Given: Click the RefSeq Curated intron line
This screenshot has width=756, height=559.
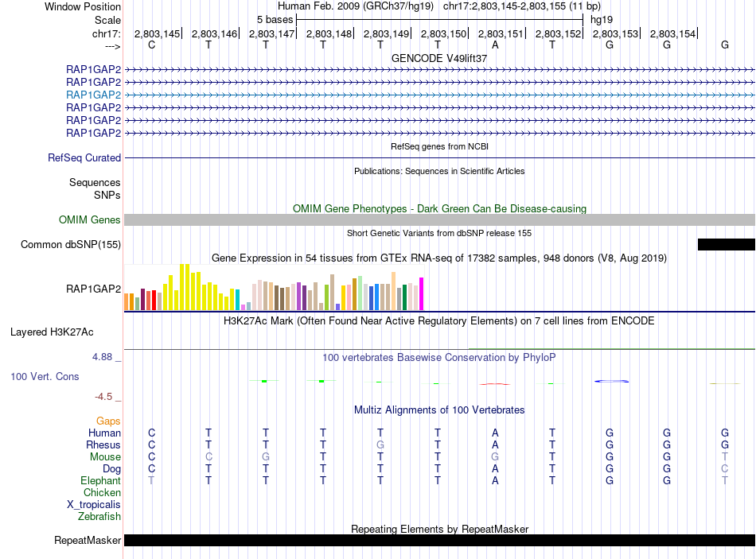Looking at the screenshot, I should coord(439,157).
